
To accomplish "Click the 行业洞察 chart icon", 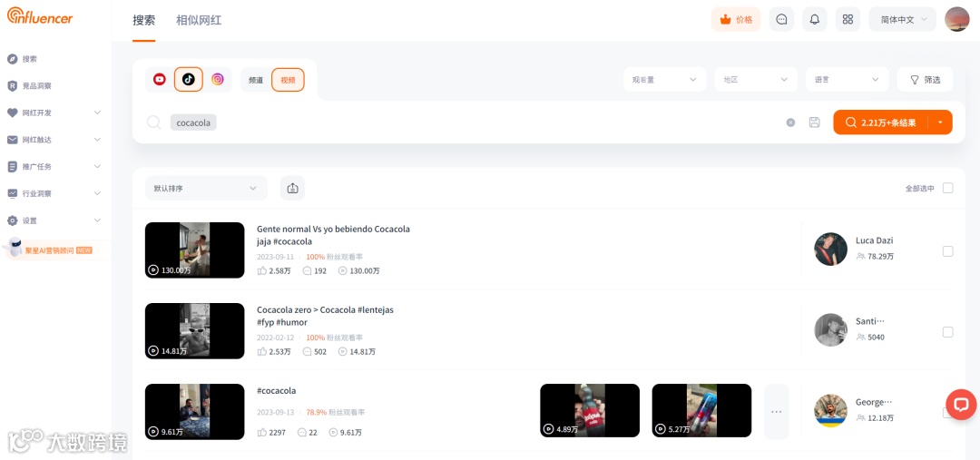I will click(13, 193).
